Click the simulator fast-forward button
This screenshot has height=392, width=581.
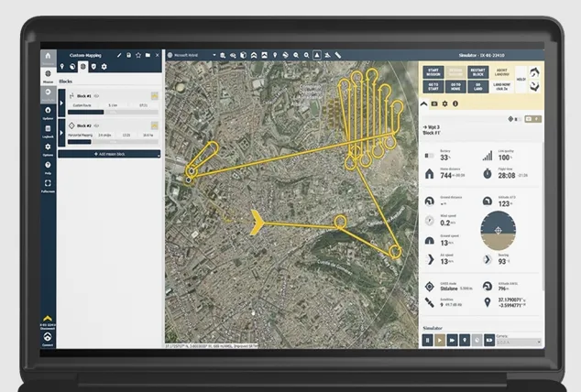tap(452, 340)
